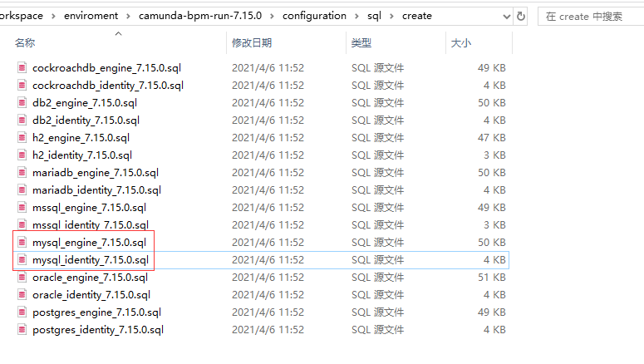644x364 pixels.
Task: Click the postgres_identity_7.15.0.sql file icon
Action: tap(22, 329)
